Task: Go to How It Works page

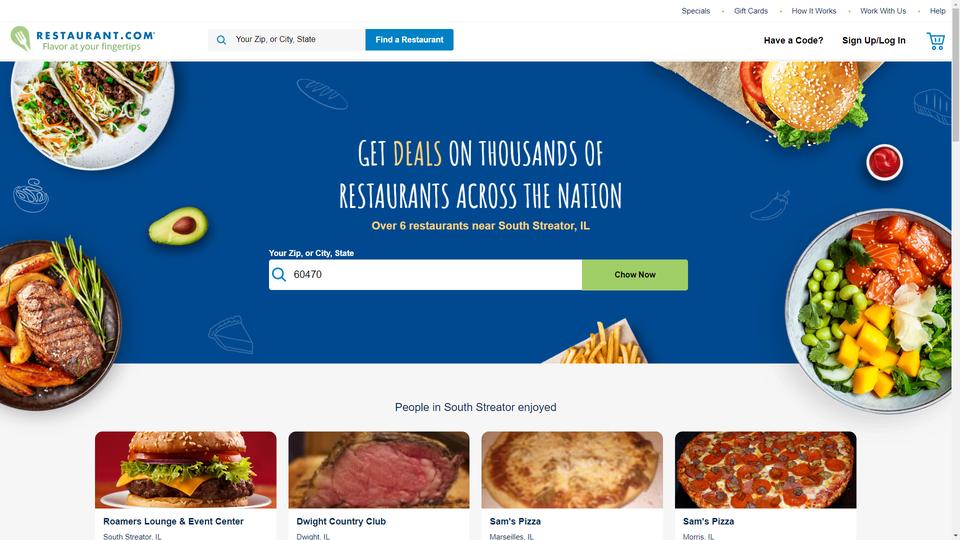Action: click(x=814, y=11)
